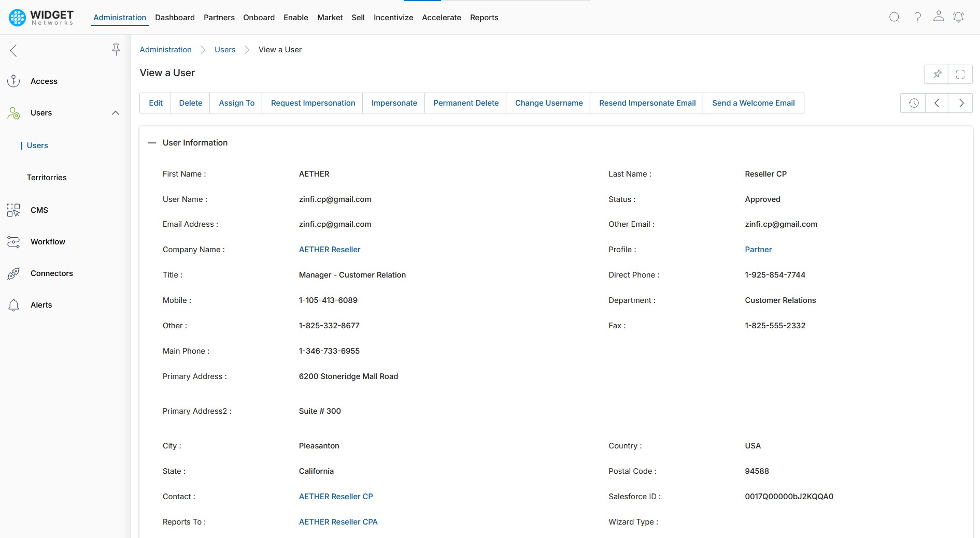Viewport: 980px width, 538px height.
Task: Open the Partners menu
Action: (x=219, y=17)
